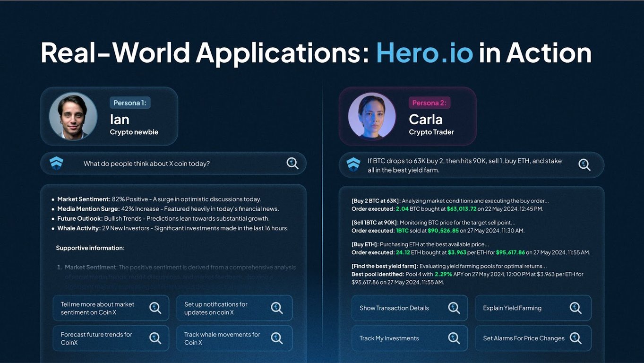
Task: Select Tell me more about market sentiment
Action: tap(111, 308)
